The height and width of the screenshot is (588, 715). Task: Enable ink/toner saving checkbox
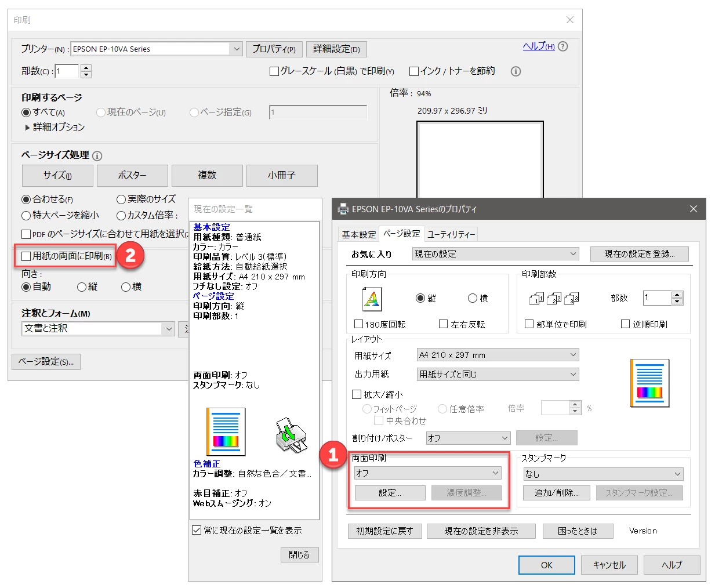pos(414,71)
